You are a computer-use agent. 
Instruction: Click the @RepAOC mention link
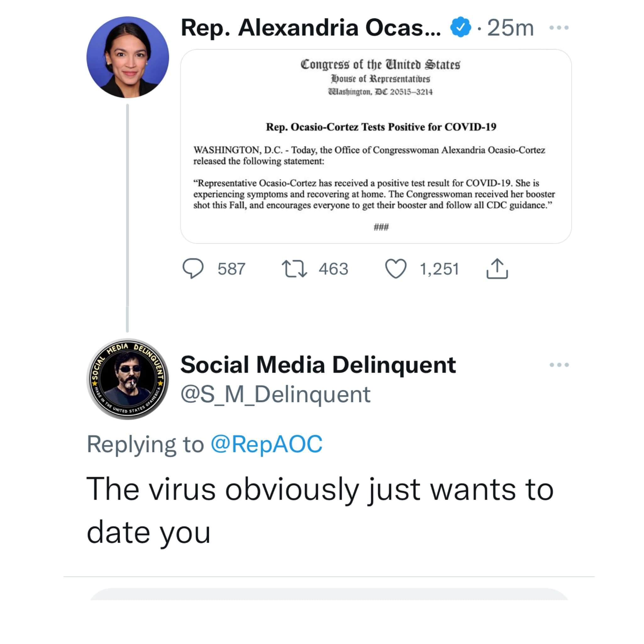pyautogui.click(x=266, y=444)
